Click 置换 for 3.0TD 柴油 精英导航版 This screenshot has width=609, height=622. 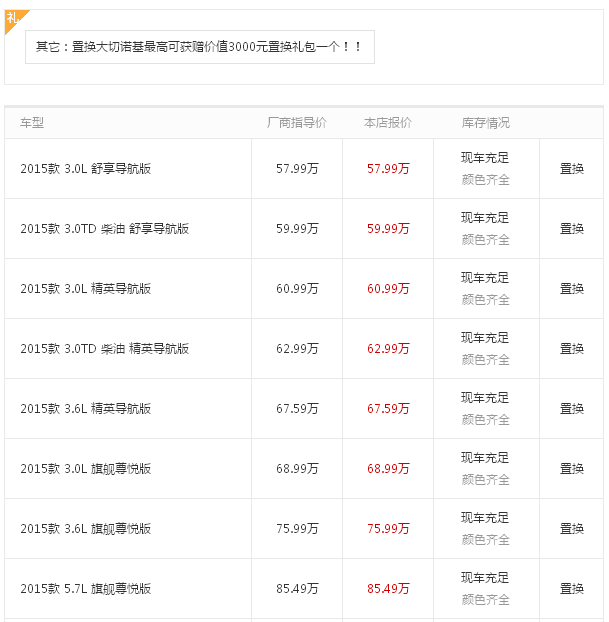click(x=571, y=349)
